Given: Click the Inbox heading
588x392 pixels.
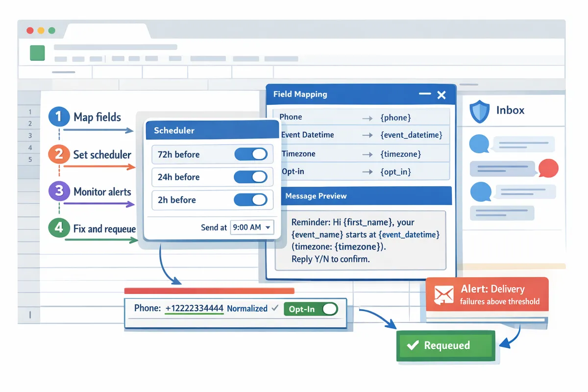Looking at the screenshot, I should click(x=510, y=110).
